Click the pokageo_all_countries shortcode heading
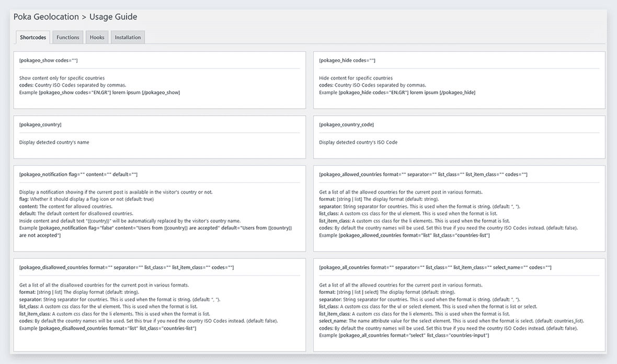Image resolution: width=617 pixels, height=364 pixels. click(435, 267)
